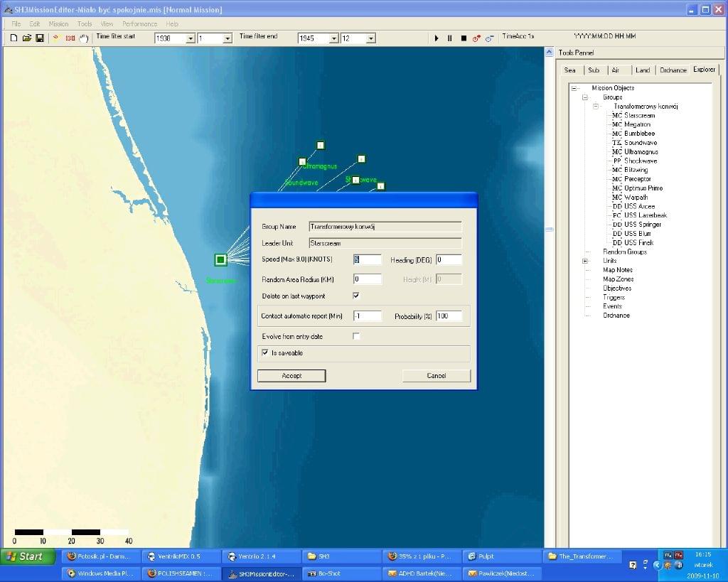
Task: Uncheck Delete on last waypoint
Action: tap(356, 296)
